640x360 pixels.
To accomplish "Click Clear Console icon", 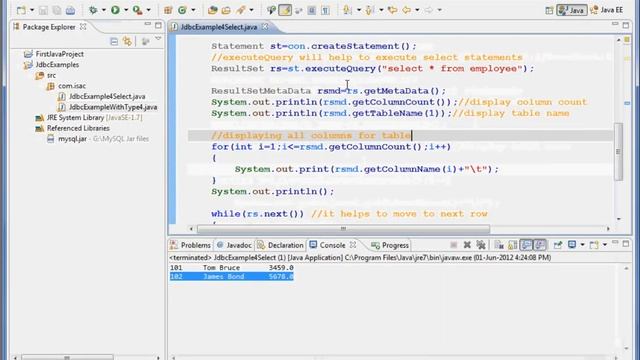I will click(499, 245).
